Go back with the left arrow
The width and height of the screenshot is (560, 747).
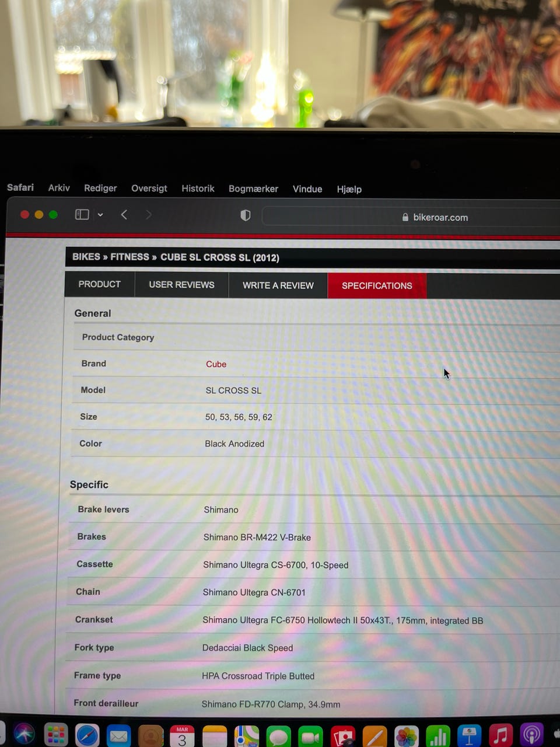pyautogui.click(x=124, y=215)
